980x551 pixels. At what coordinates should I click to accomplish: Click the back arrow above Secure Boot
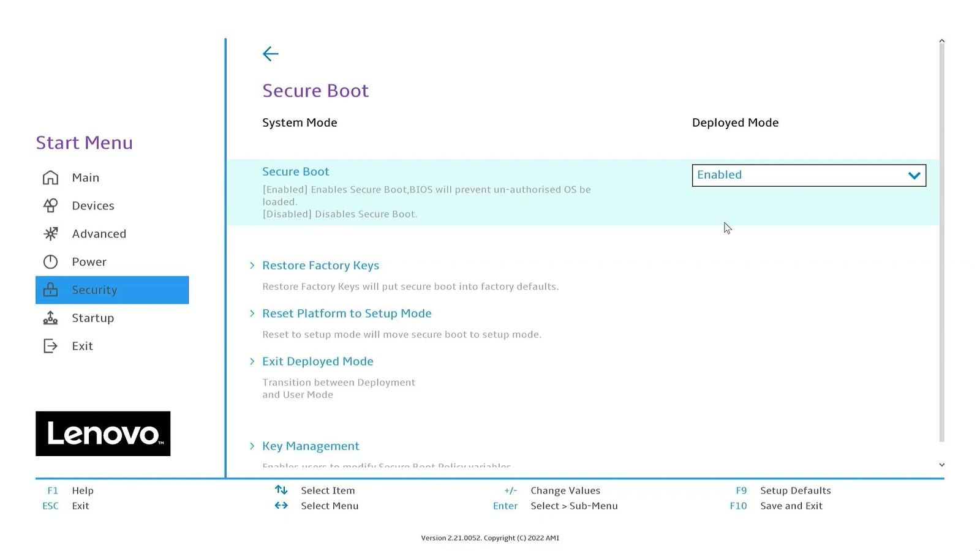(x=270, y=54)
